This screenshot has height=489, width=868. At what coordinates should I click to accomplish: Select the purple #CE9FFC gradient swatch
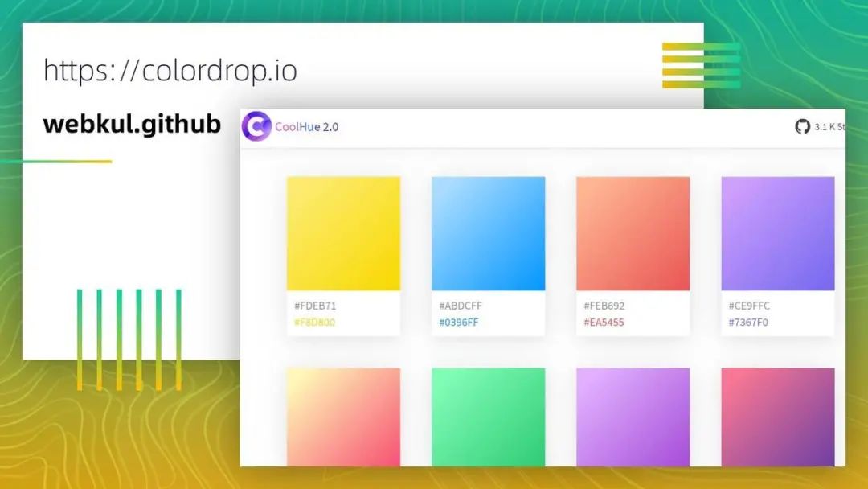click(x=778, y=233)
